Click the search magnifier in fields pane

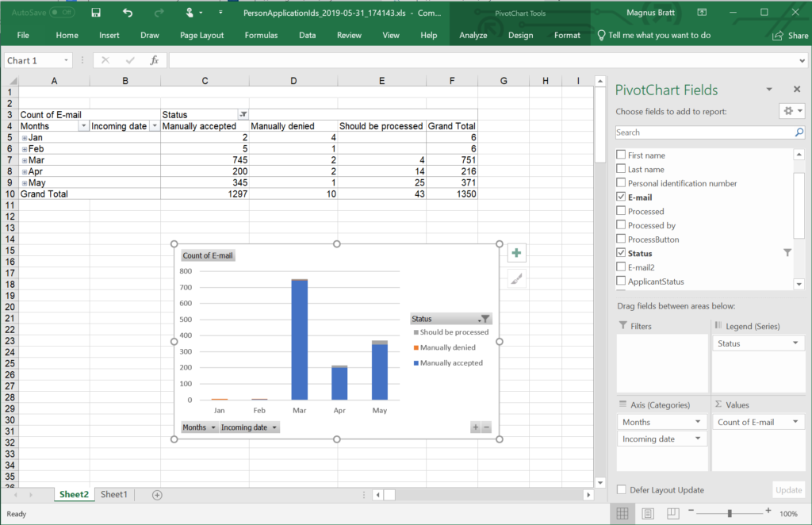click(x=799, y=132)
